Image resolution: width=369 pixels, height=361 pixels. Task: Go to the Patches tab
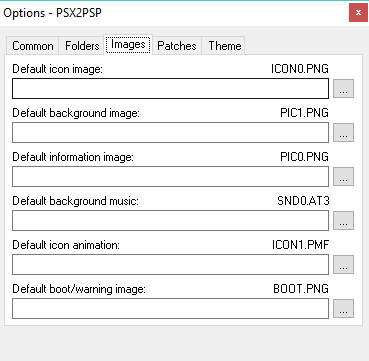click(177, 46)
